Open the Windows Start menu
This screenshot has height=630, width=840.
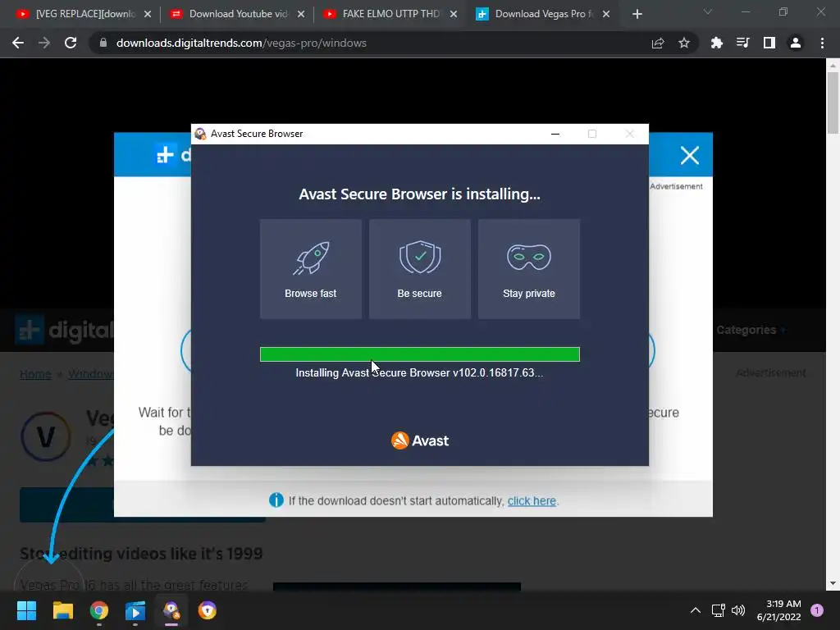click(27, 610)
